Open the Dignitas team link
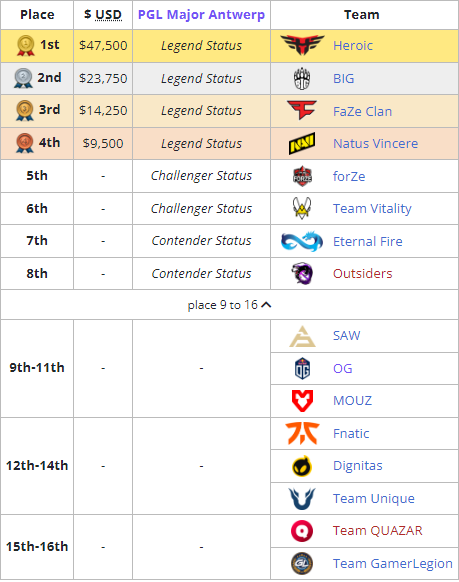The height and width of the screenshot is (582, 459). click(x=358, y=465)
